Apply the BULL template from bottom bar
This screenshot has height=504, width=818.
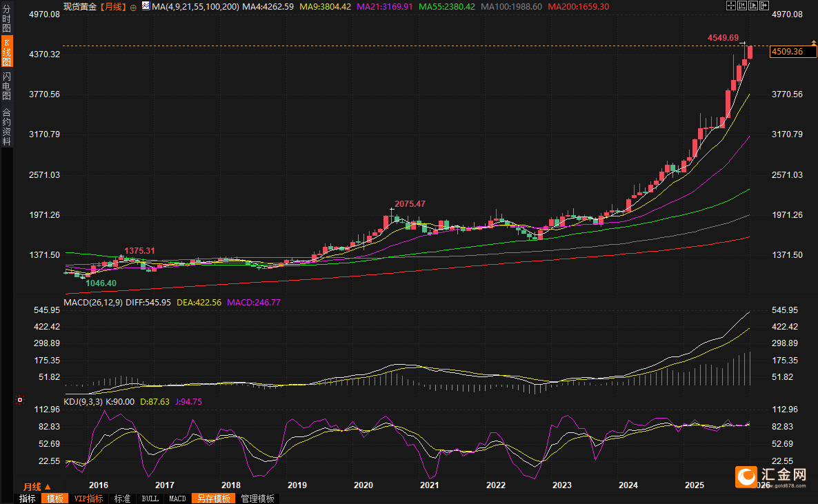tap(150, 498)
